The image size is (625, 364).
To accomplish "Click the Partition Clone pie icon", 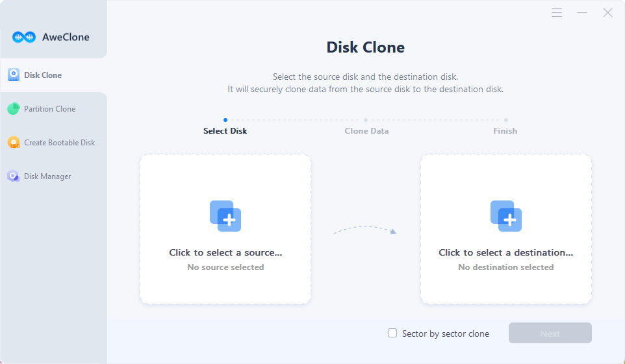I will pos(14,108).
